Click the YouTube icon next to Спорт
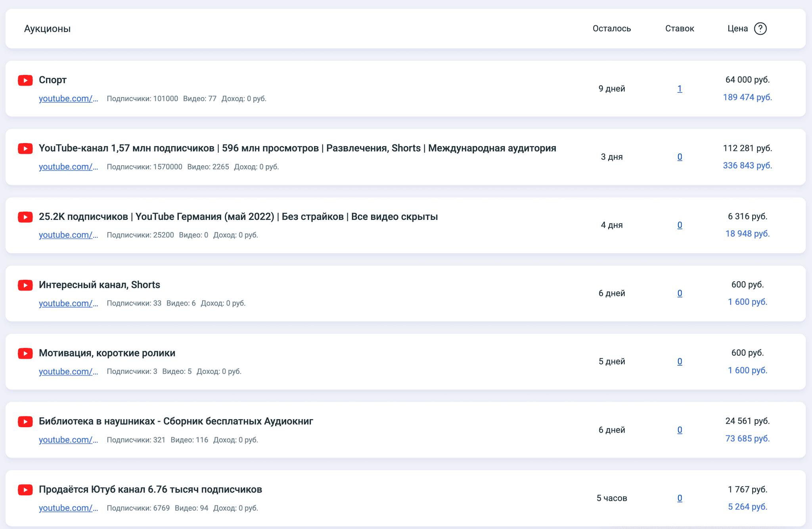The image size is (812, 529). tap(25, 80)
